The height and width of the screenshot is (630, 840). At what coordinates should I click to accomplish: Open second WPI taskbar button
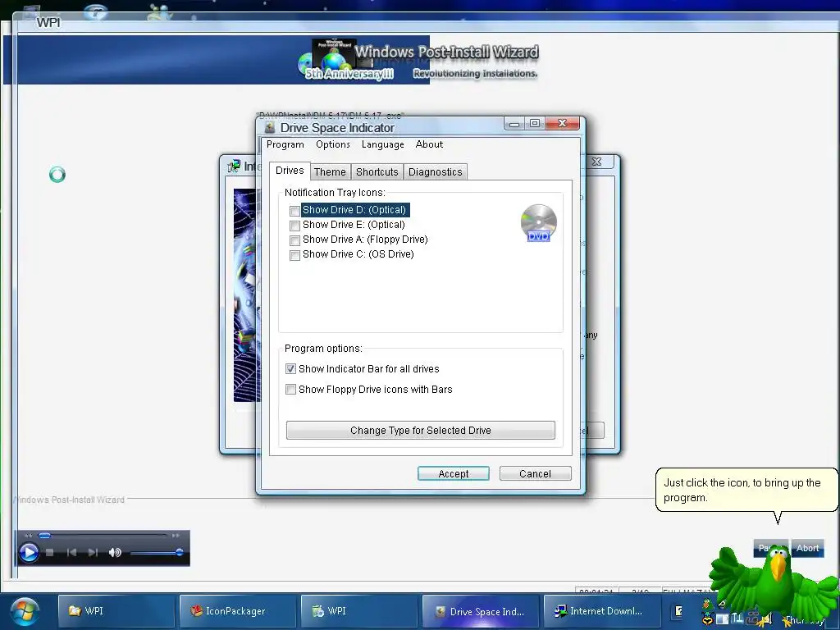tap(359, 611)
